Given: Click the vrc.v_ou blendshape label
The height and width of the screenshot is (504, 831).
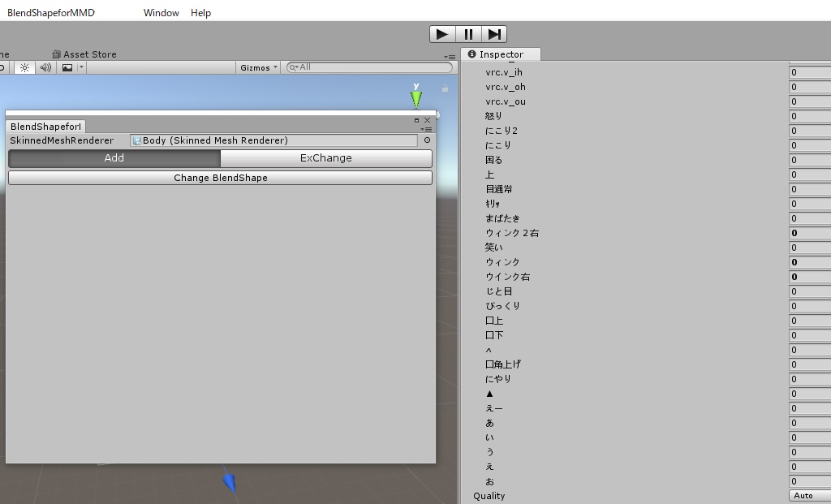Looking at the screenshot, I should click(x=505, y=101).
